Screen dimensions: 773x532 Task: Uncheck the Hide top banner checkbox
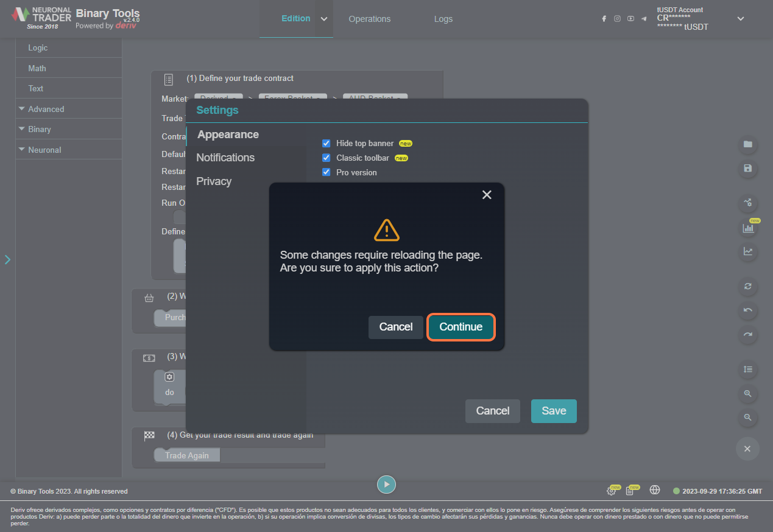tap(326, 144)
